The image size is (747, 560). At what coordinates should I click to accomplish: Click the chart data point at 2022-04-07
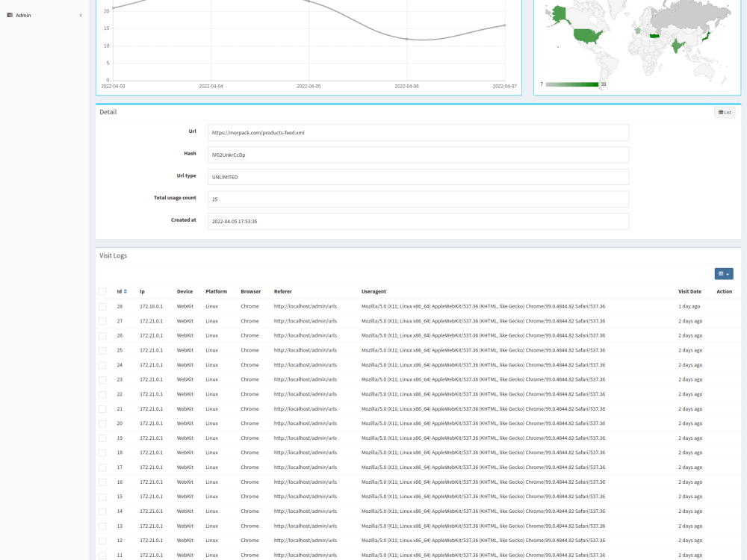pos(505,25)
